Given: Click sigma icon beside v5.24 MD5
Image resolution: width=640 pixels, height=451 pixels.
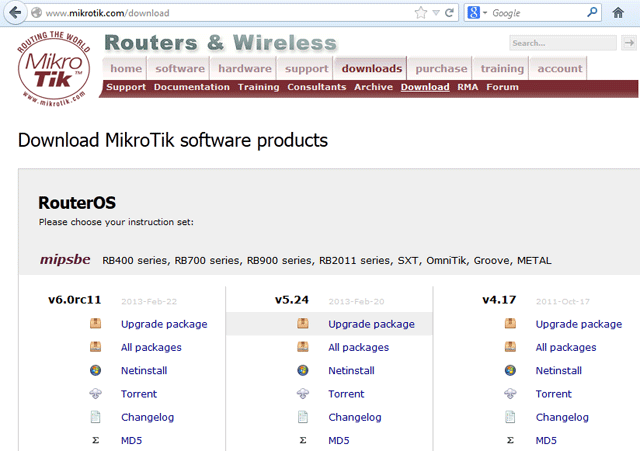Looking at the screenshot, I should [x=303, y=440].
